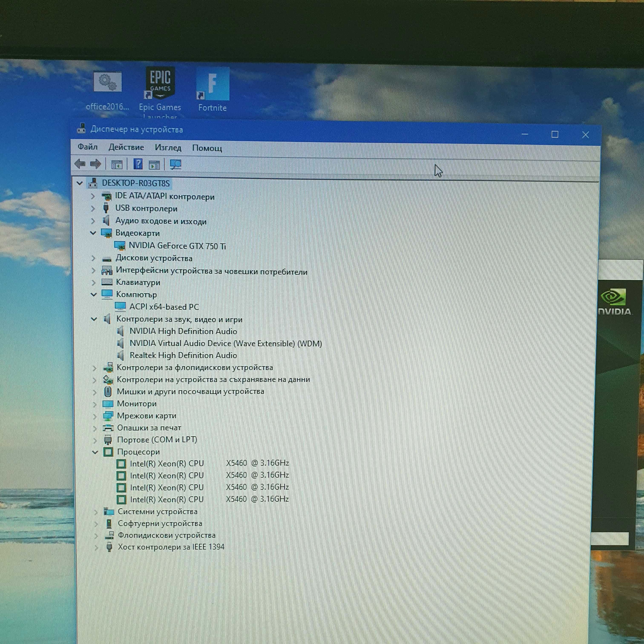Click the Клавиатури keyboard icon
The image size is (644, 644).
point(107,282)
